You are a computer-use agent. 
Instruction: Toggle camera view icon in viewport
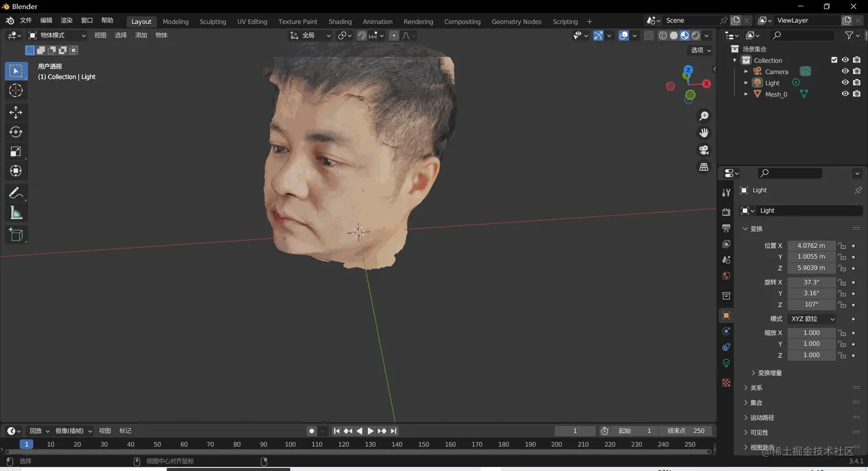[x=704, y=150]
